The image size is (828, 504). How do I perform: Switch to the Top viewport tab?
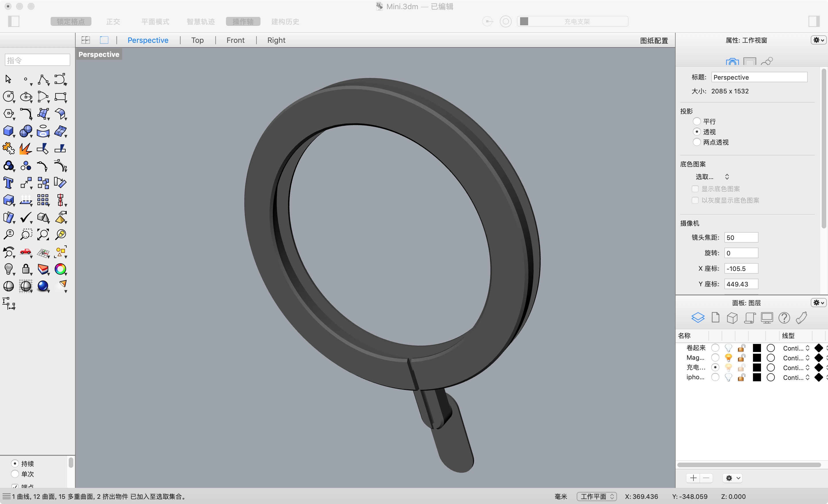point(197,40)
